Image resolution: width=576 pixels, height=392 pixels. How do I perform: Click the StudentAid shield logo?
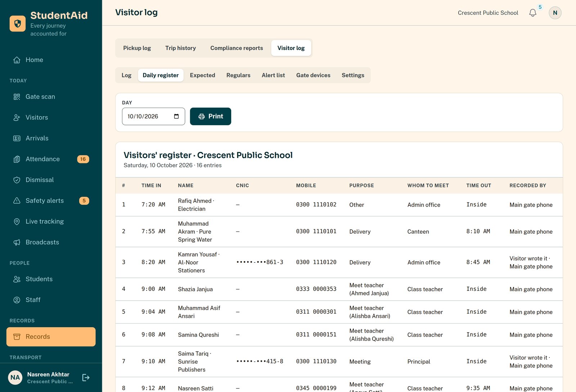tap(17, 24)
